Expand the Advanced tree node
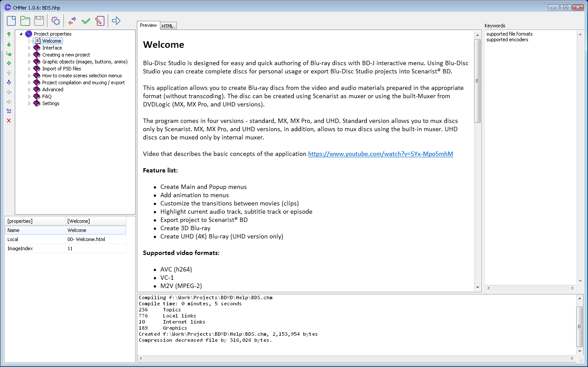This screenshot has height=367, width=588. [x=30, y=89]
